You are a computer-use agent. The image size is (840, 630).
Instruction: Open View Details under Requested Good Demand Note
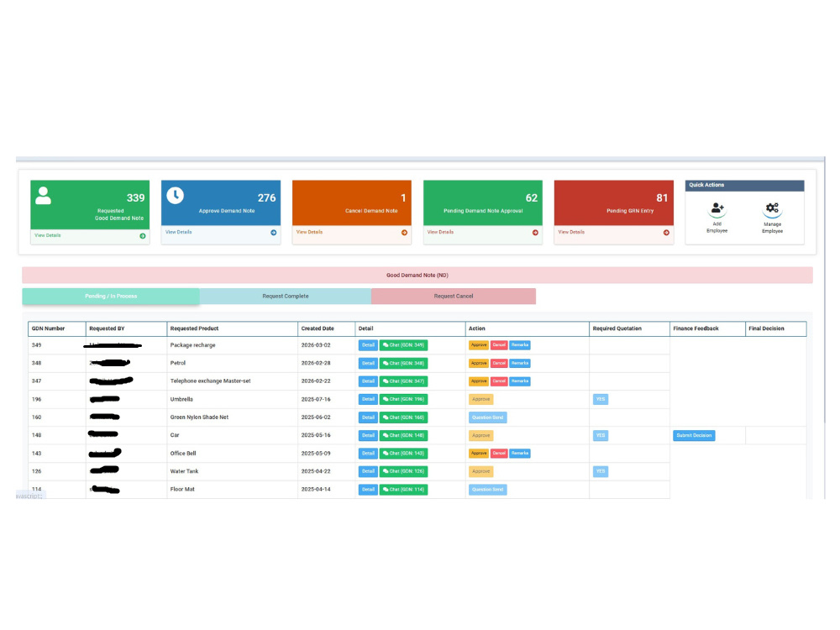coord(48,235)
